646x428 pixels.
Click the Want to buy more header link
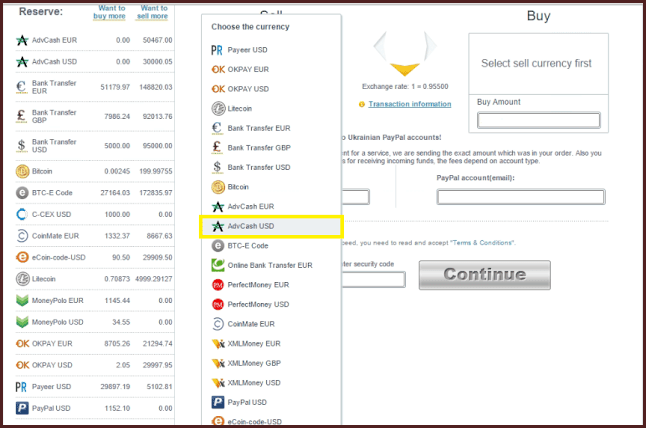click(x=110, y=12)
